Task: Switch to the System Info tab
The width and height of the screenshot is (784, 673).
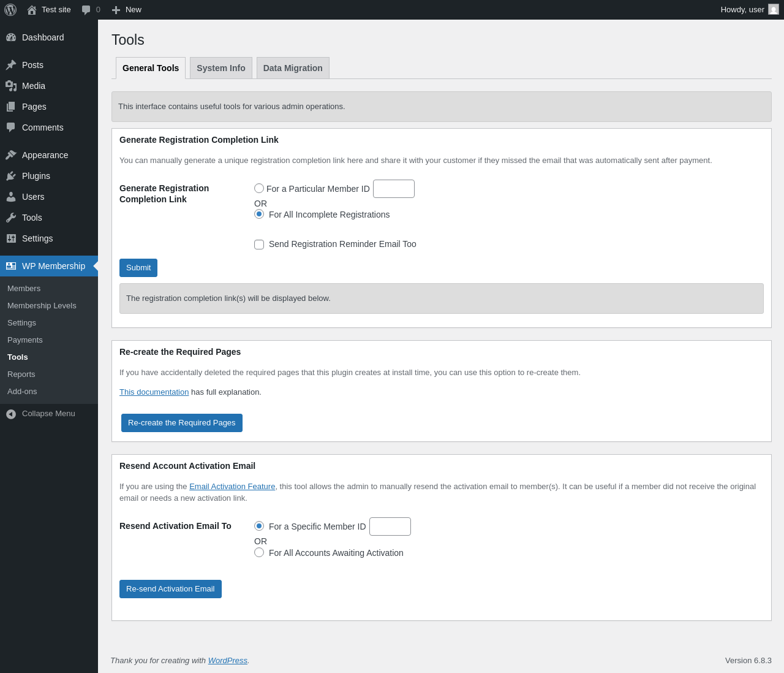Action: (x=221, y=68)
